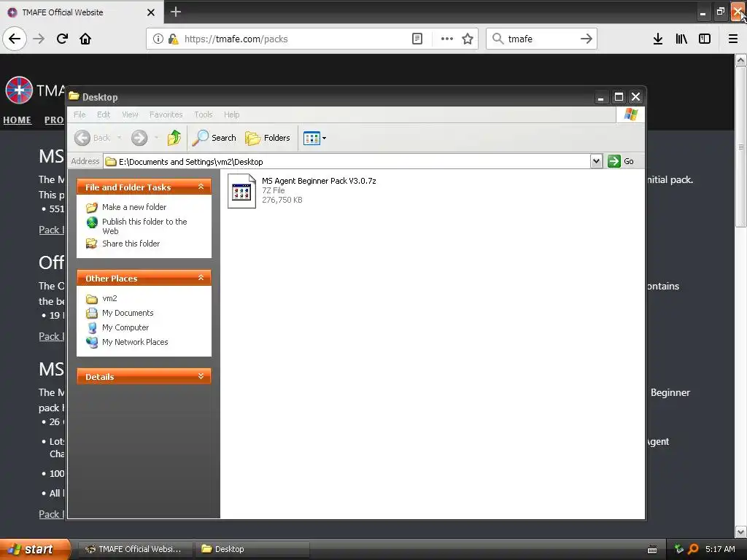Click keyboard icon in taskbar
The height and width of the screenshot is (560, 747).
pyautogui.click(x=652, y=550)
